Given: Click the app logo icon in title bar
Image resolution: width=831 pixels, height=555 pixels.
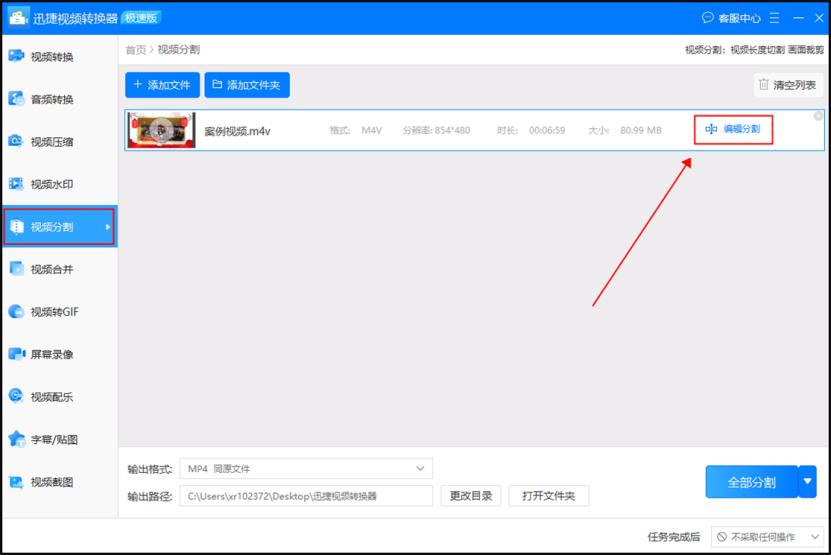Looking at the screenshot, I should 18,17.
